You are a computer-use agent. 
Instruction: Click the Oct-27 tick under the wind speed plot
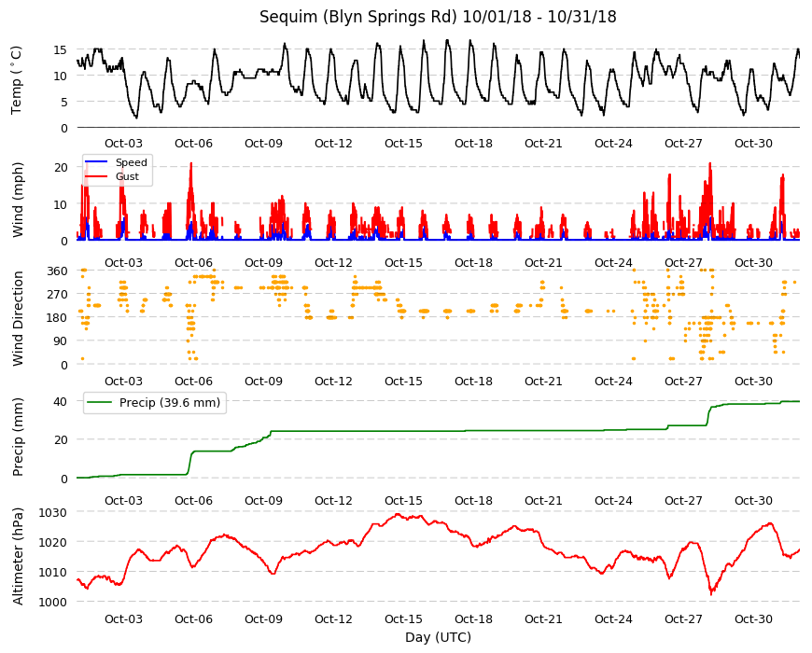[683, 262]
